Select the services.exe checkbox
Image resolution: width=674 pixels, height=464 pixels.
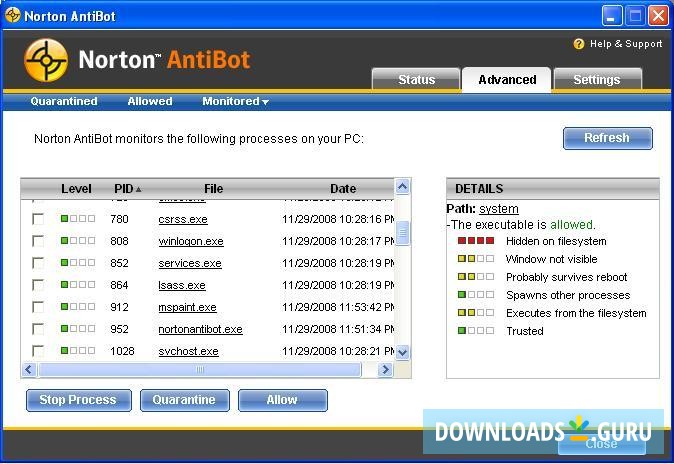38,263
